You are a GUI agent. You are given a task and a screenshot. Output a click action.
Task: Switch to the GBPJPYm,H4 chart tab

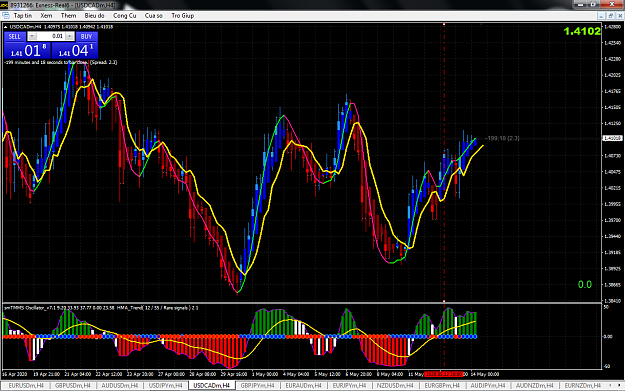pos(257,385)
